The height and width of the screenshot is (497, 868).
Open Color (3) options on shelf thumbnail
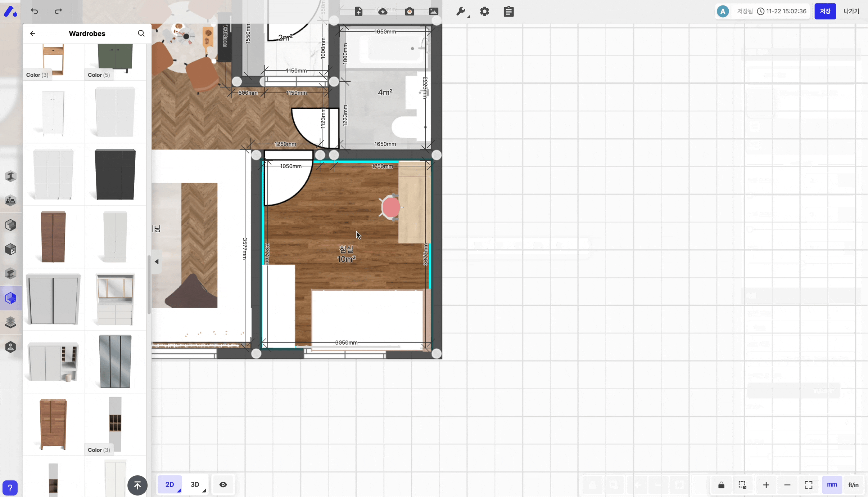pos(37,75)
